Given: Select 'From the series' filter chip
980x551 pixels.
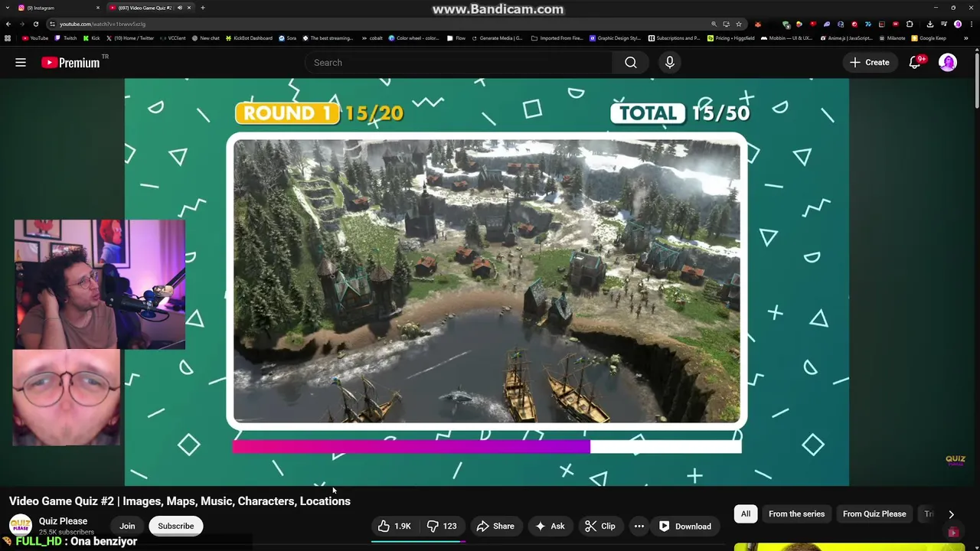Looking at the screenshot, I should (x=796, y=514).
